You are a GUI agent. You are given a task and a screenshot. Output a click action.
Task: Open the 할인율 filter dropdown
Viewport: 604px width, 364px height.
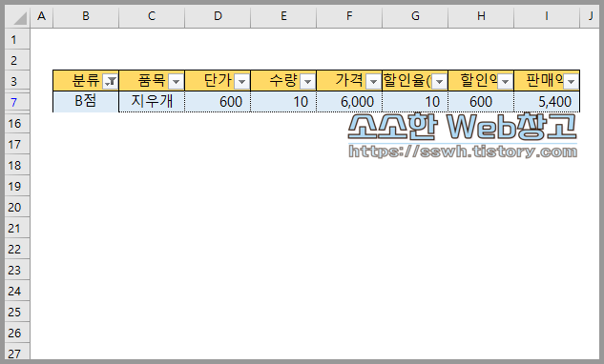pos(439,81)
